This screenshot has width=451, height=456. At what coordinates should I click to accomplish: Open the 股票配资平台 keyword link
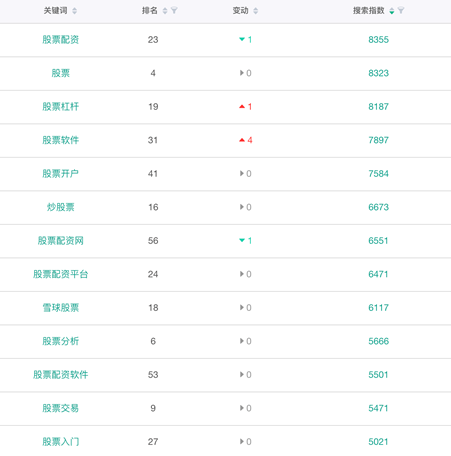coord(61,274)
